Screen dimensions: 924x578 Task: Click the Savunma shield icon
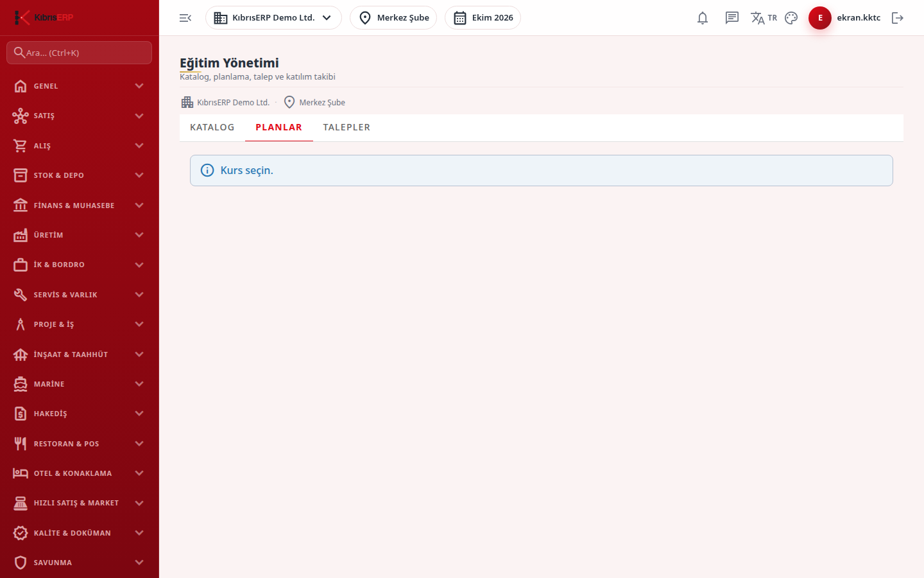tap(21, 563)
